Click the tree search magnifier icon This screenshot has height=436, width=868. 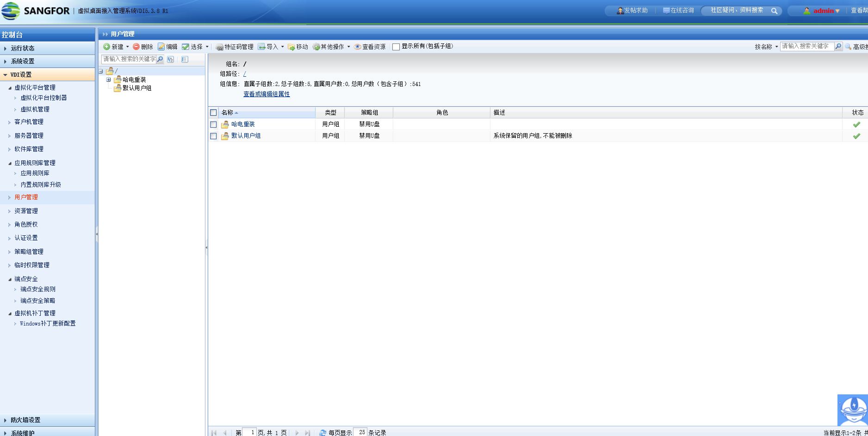[x=160, y=59]
